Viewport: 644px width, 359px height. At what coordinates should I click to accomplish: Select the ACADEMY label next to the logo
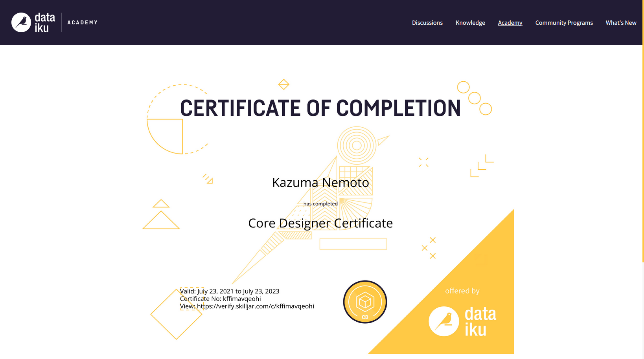(82, 22)
